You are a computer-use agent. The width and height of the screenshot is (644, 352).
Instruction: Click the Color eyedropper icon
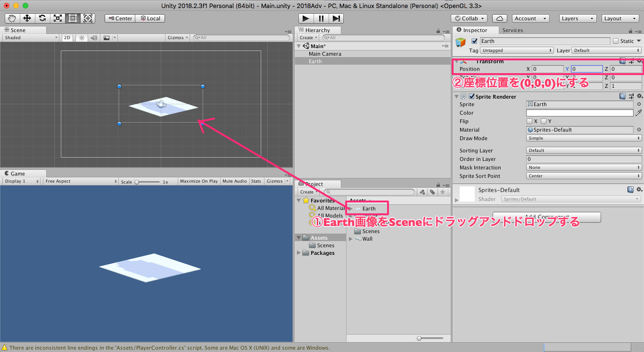click(638, 113)
